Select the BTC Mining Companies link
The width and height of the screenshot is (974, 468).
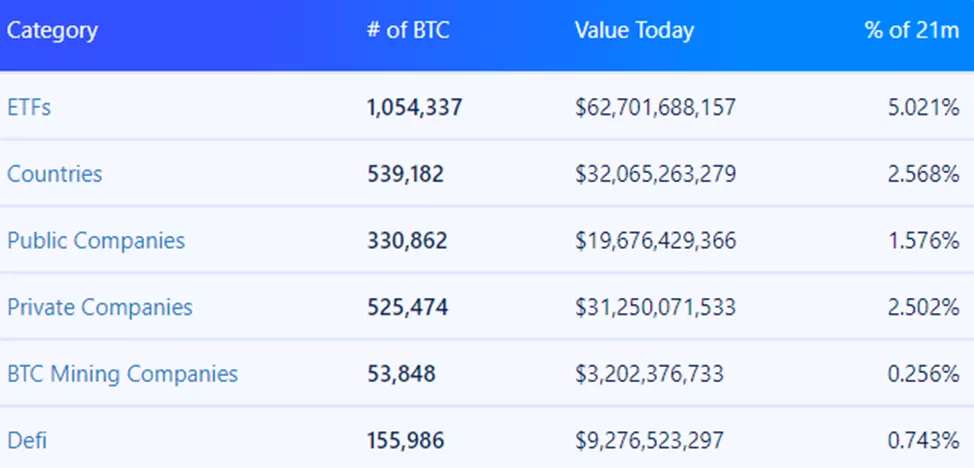pyautogui.click(x=123, y=374)
